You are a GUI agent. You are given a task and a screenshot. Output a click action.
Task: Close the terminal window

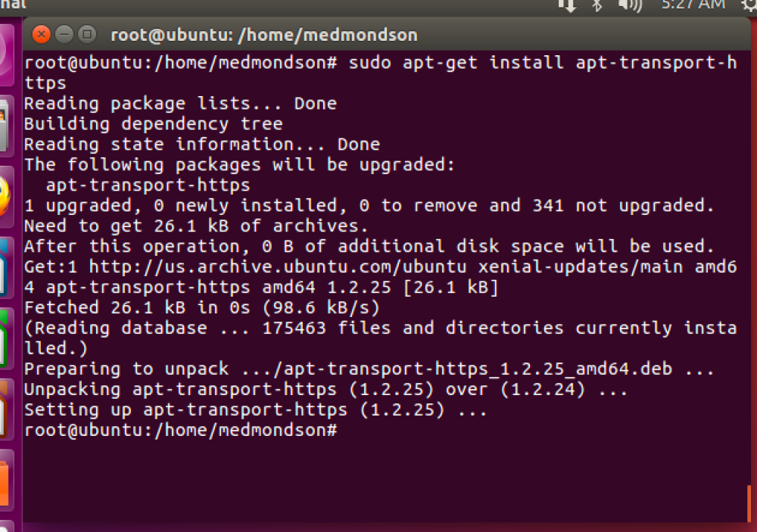pos(42,34)
